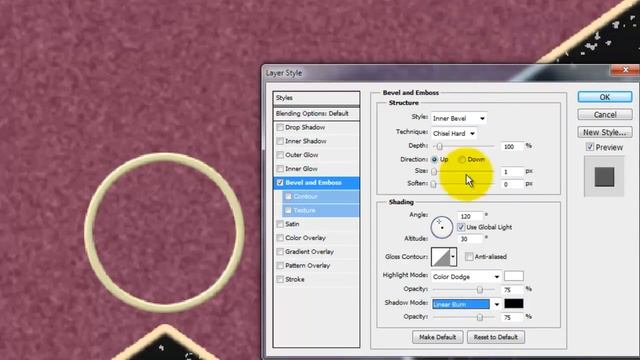Click the Gloss Contour thumbnail
640x360 pixels.
tap(441, 257)
